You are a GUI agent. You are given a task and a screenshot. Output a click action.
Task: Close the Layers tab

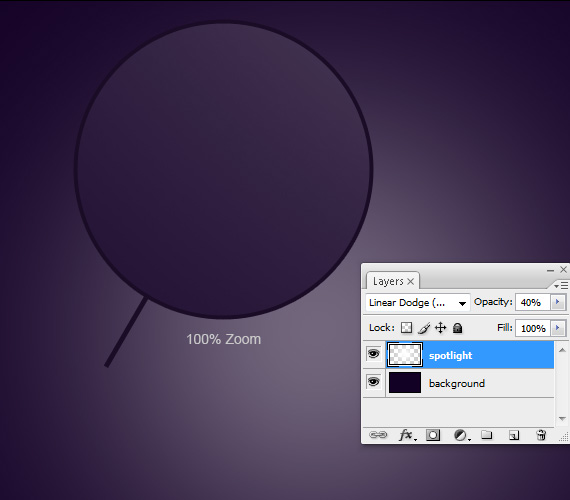(x=411, y=281)
